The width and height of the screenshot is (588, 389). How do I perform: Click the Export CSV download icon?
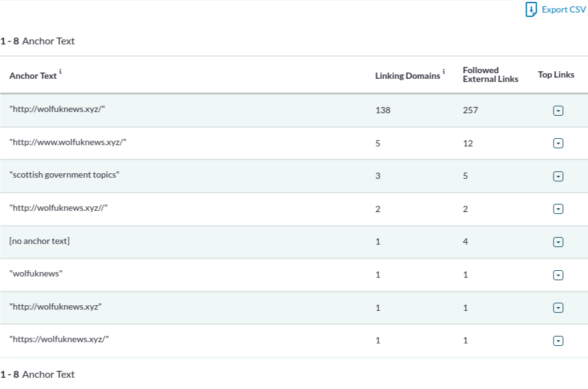point(531,9)
